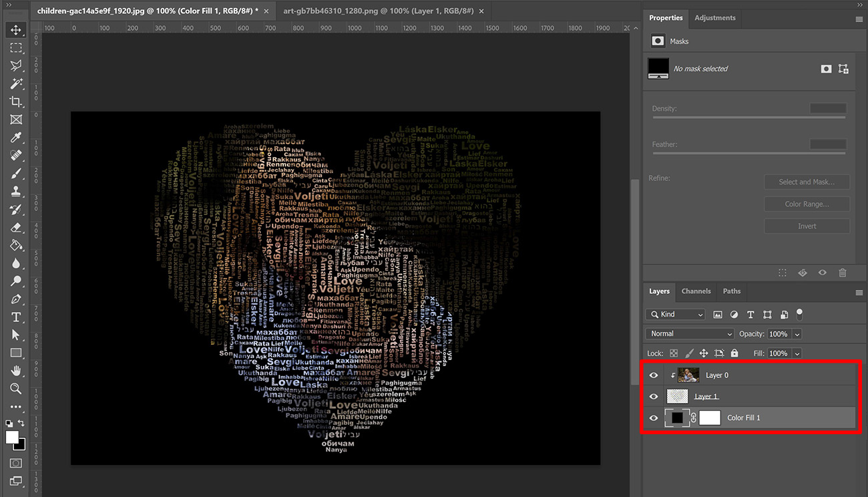
Task: Select the Zoom tool
Action: click(x=16, y=389)
